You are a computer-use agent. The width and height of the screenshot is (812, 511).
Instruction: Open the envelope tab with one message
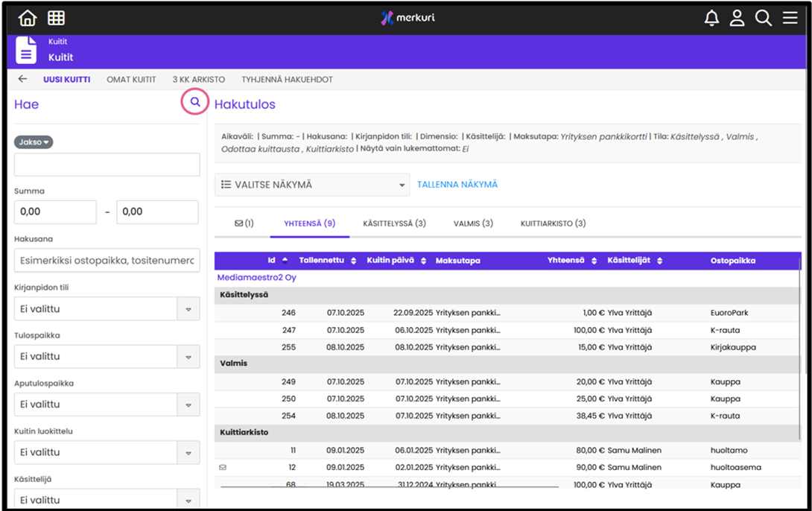pos(244,223)
